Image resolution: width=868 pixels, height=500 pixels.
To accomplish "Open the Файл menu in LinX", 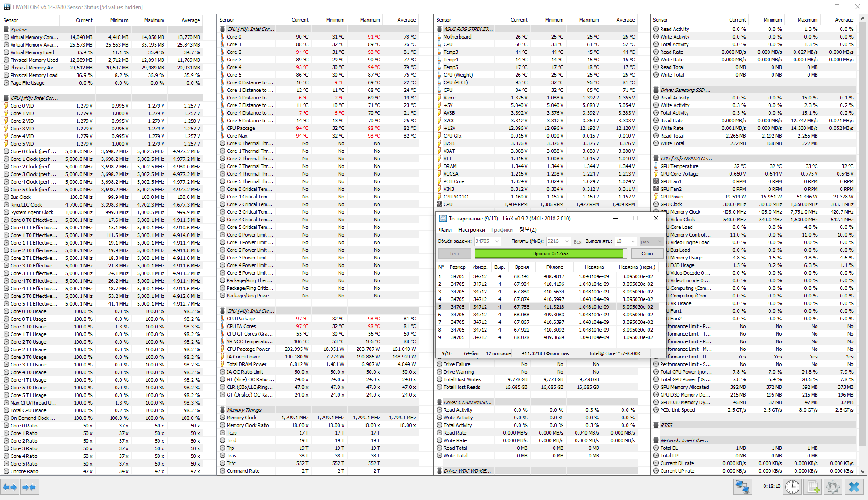I will coord(445,230).
